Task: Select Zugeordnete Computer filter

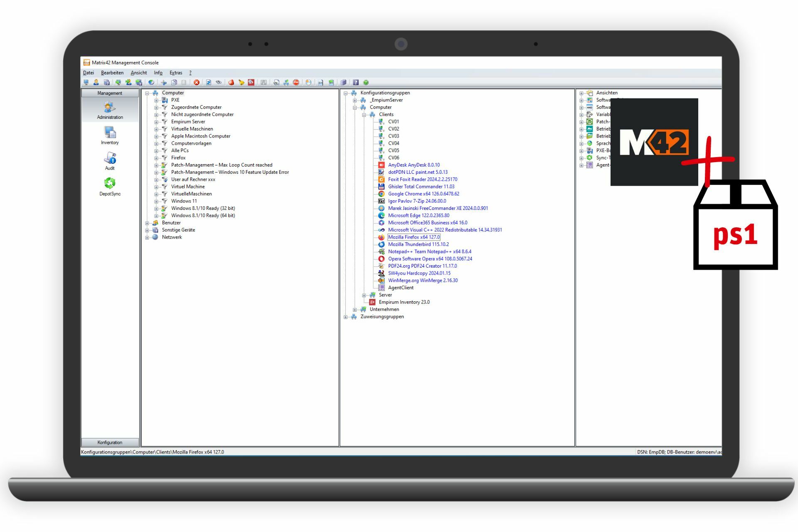Action: tap(196, 107)
